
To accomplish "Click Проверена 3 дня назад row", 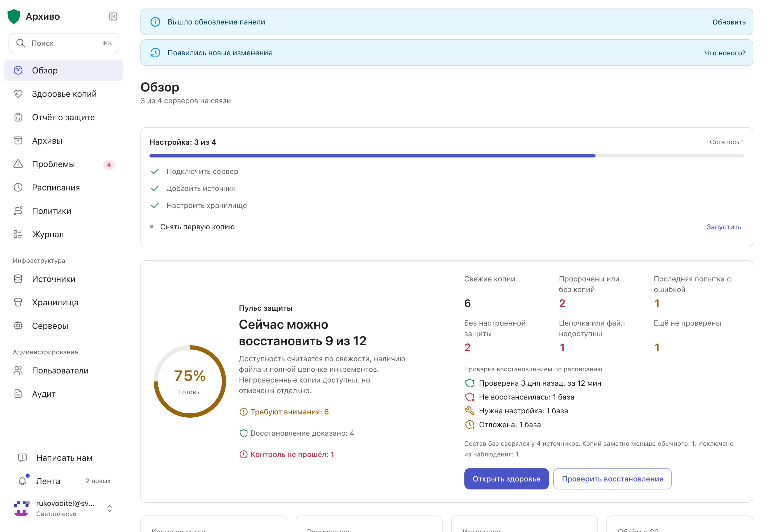I will pos(533,383).
